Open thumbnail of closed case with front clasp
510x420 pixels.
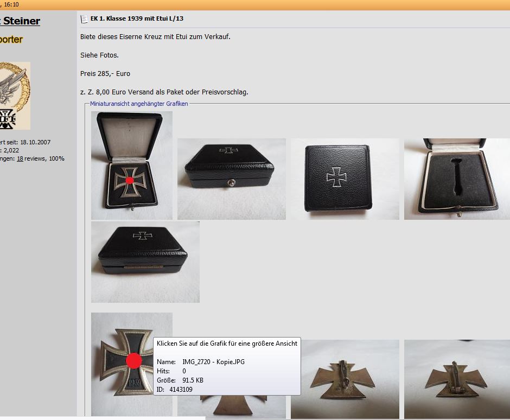click(232, 179)
